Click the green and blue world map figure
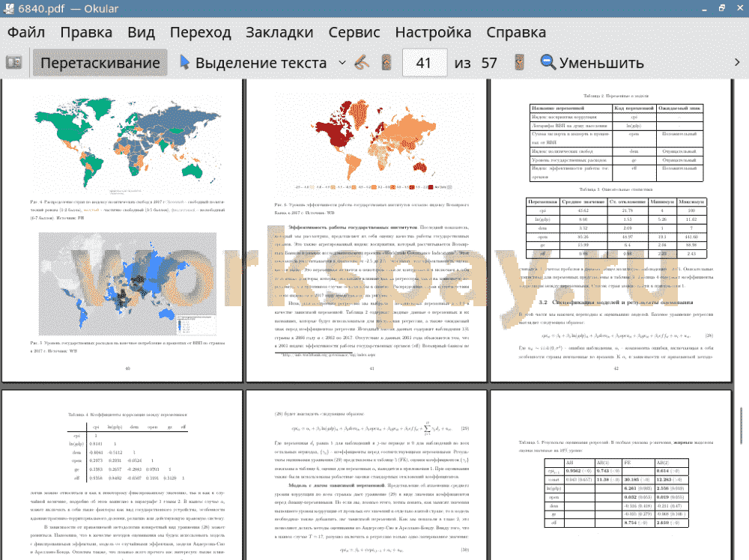The width and height of the screenshot is (749, 560). coord(127,145)
